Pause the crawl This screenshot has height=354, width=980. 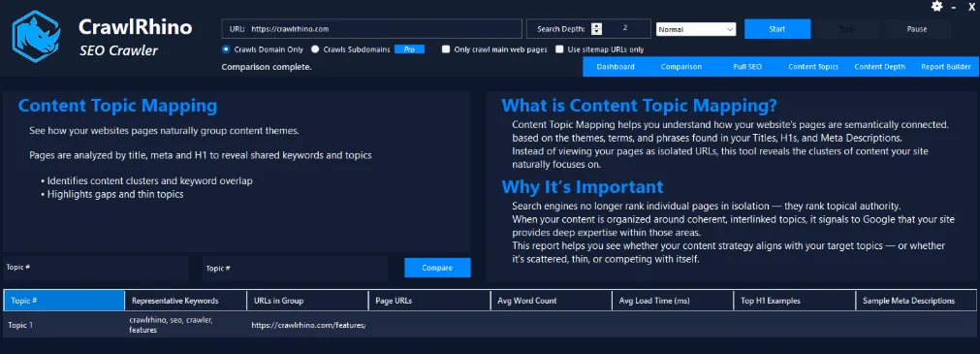[x=917, y=29]
